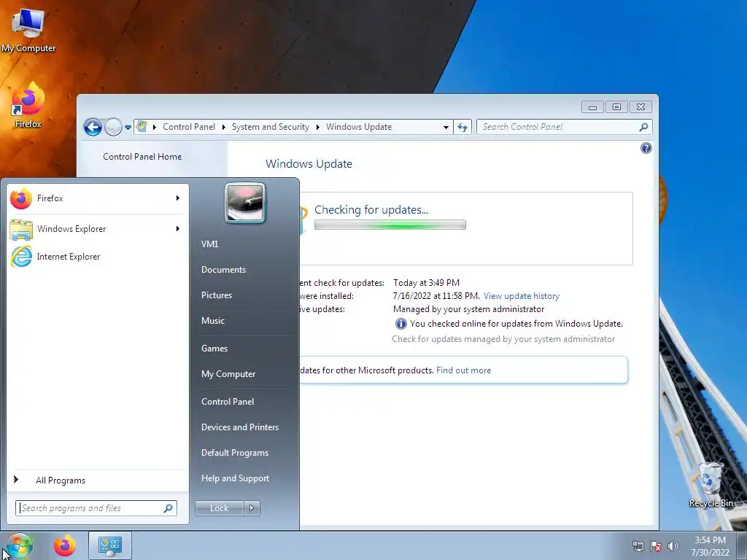The image size is (747, 560).
Task: Open the Recycle Bin on the desktop
Action: [711, 484]
